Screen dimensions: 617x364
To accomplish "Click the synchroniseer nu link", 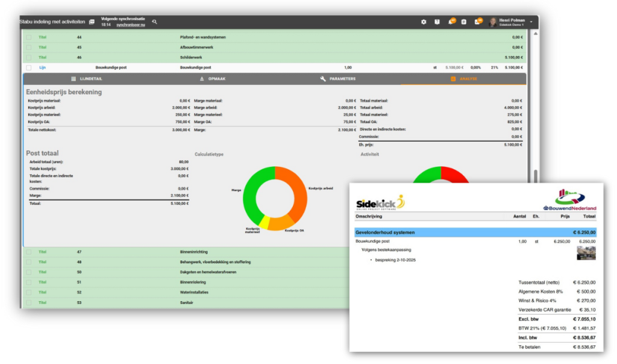I will click(x=131, y=25).
